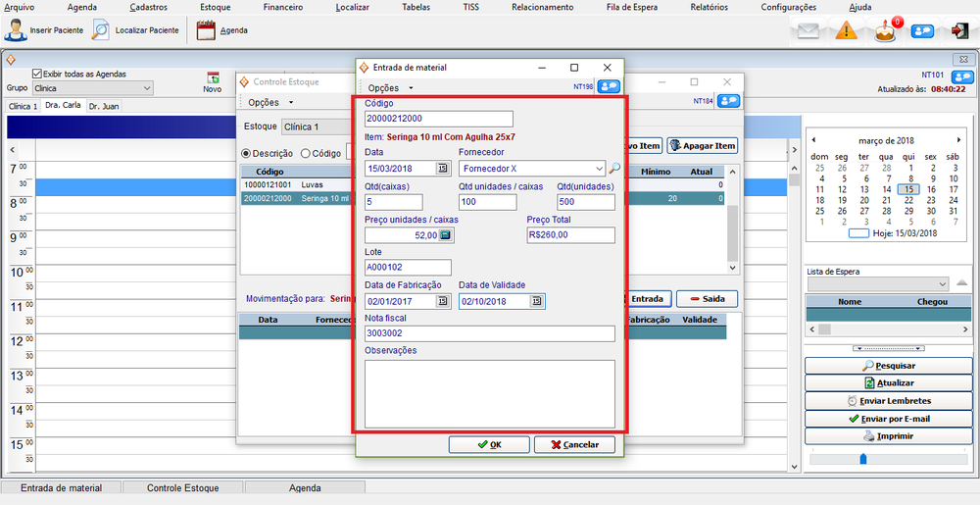
Task: Open calculator icon in Preço unidades field
Action: [x=445, y=235]
